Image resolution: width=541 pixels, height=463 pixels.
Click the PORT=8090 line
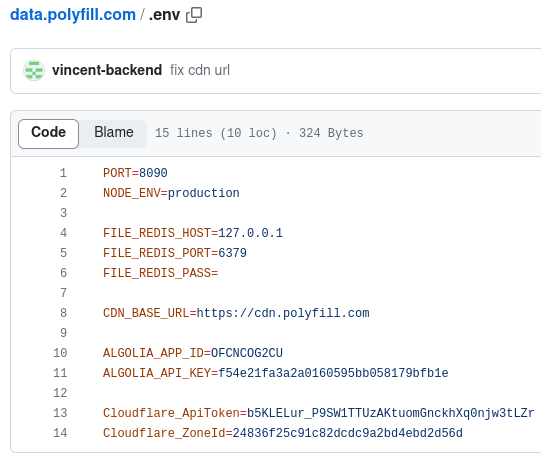click(x=135, y=173)
